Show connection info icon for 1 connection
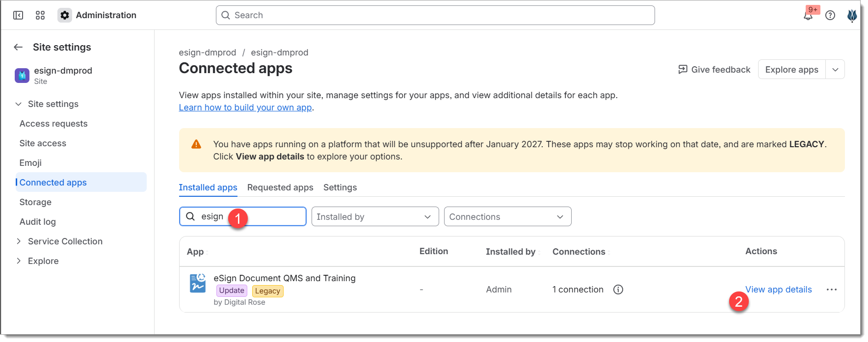The image size is (868, 342). (x=618, y=289)
